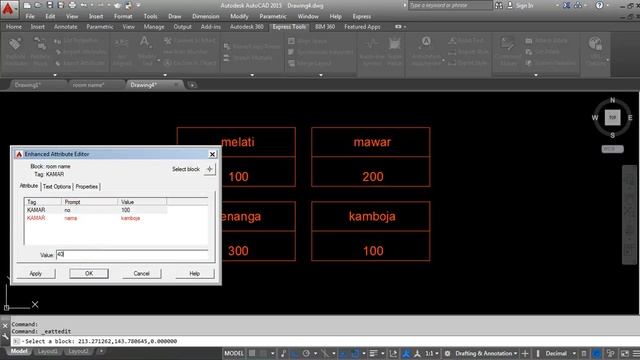Switch to the Home ribbon tab
Viewport: 640px width, 360px height.
(x=14, y=27)
